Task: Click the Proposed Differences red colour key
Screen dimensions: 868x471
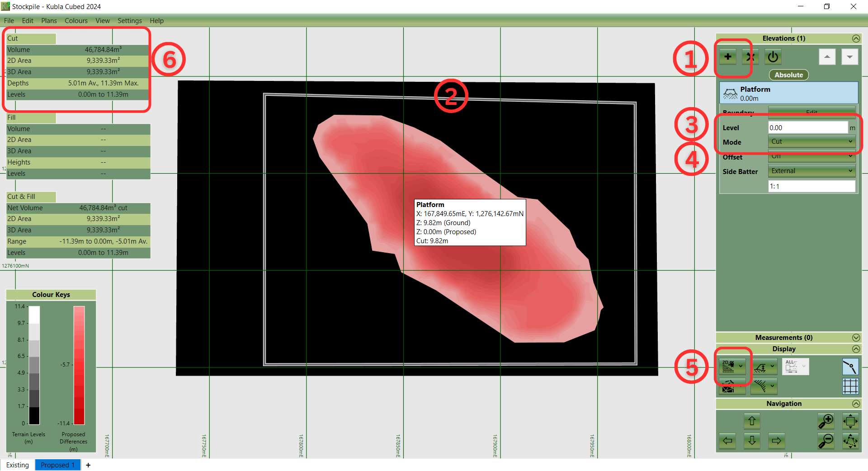Action: click(79, 365)
